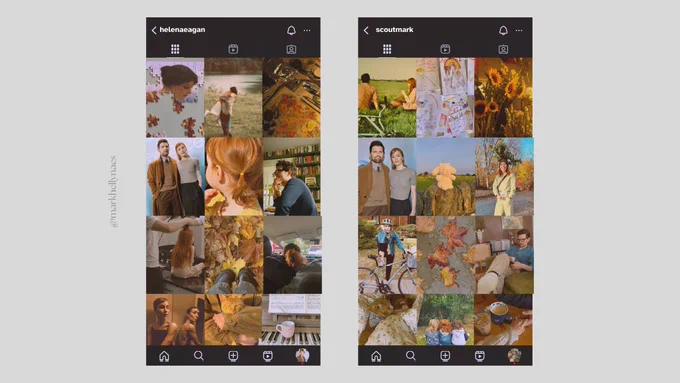Open man with glasses on sofa post
The height and width of the screenshot is (383, 680).
tap(504, 255)
